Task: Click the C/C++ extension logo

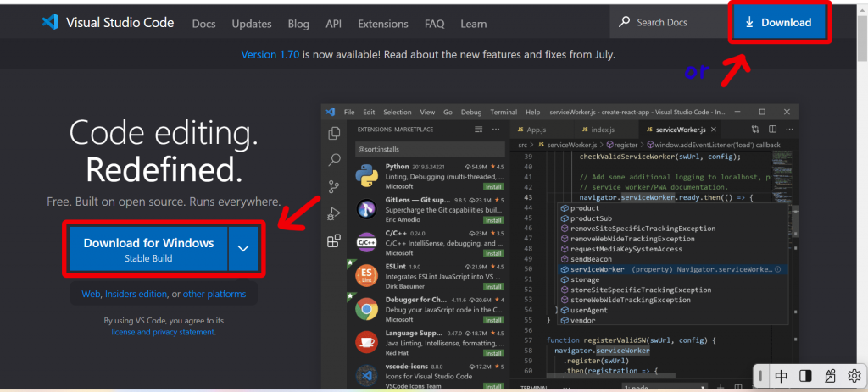Action: (x=367, y=243)
